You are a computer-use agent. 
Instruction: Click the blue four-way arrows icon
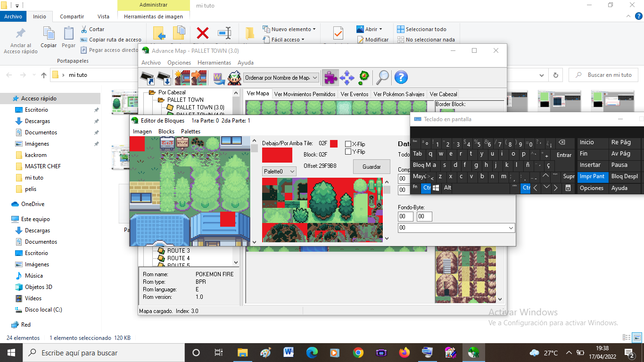pyautogui.click(x=347, y=77)
